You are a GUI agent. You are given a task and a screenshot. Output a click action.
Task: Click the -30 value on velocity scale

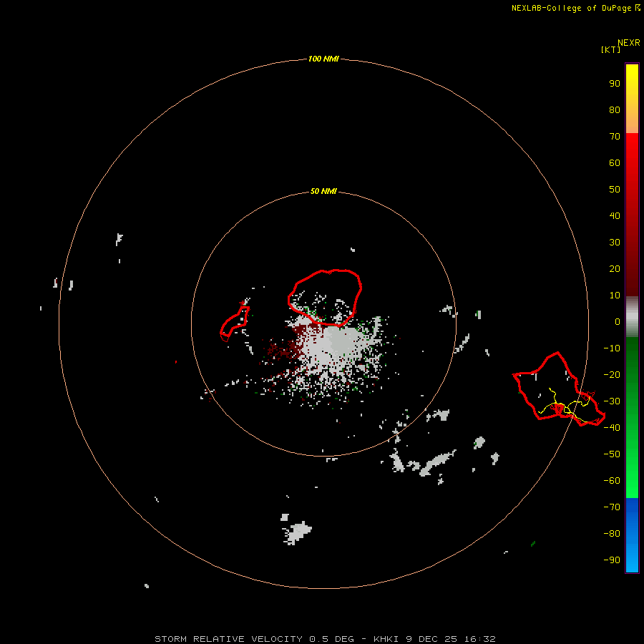tap(612, 401)
